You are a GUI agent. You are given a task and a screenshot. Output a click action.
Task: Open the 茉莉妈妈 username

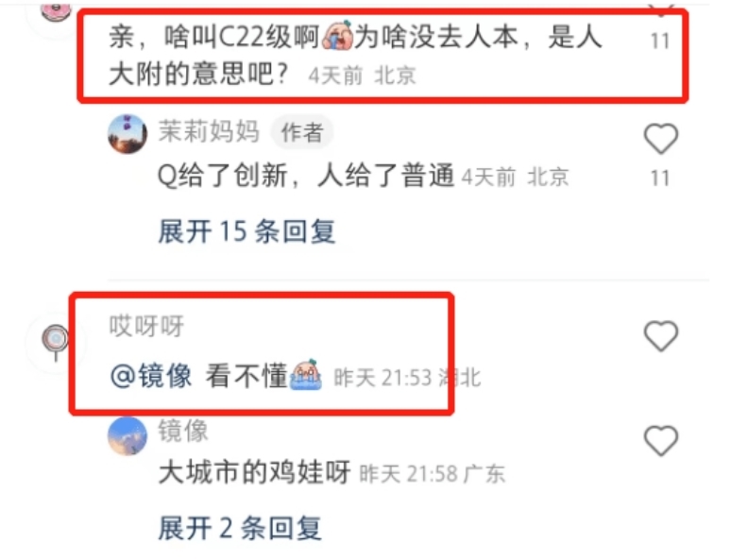click(x=209, y=131)
